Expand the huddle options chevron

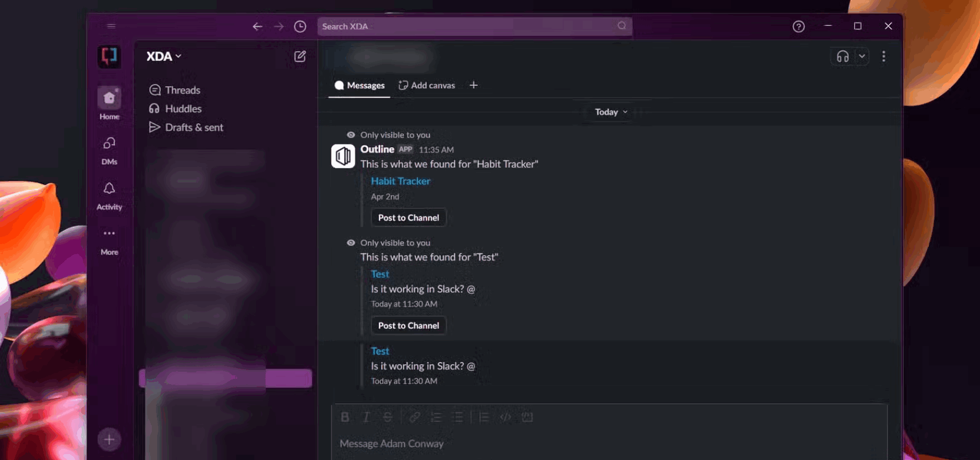click(862, 56)
